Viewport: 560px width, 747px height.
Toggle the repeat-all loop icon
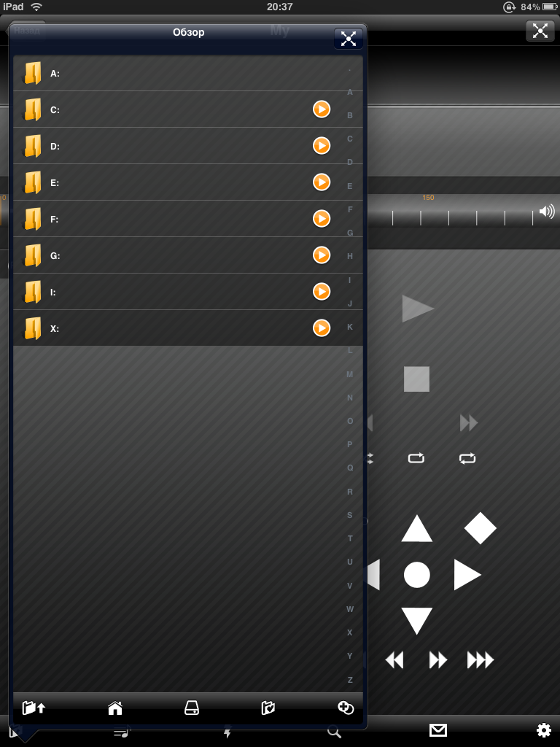click(x=467, y=458)
